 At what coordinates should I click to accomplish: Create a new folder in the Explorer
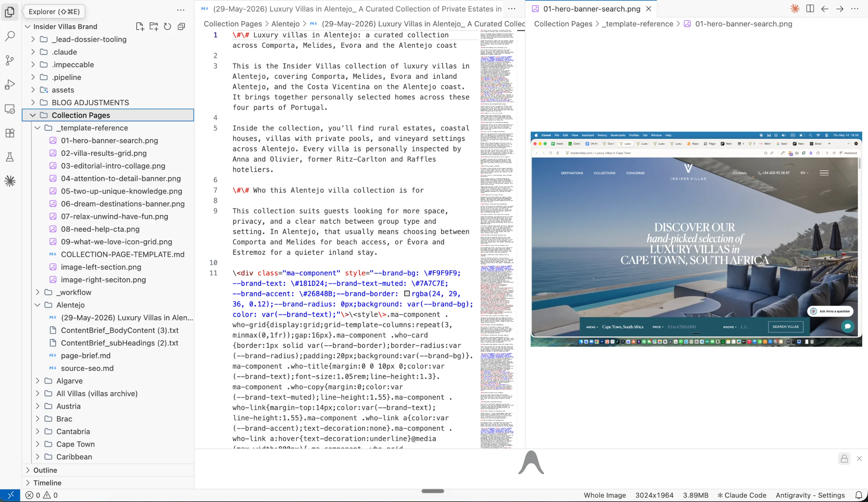click(x=154, y=26)
